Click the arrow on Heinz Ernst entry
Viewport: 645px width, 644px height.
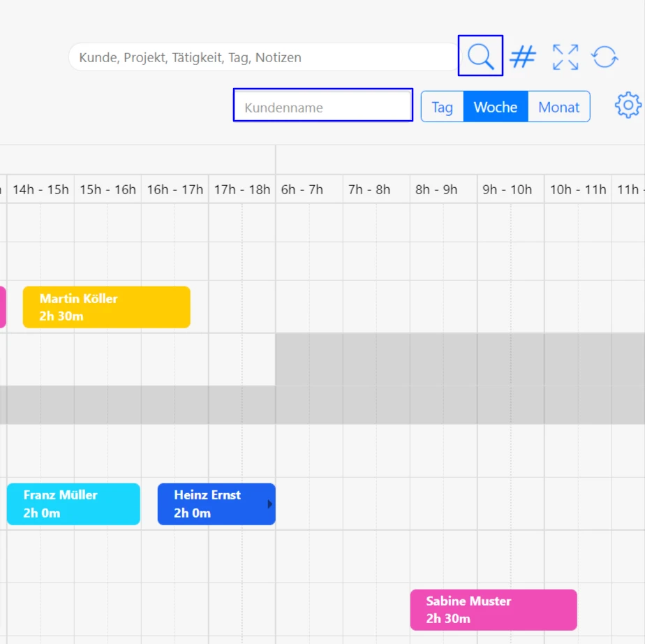click(x=270, y=504)
